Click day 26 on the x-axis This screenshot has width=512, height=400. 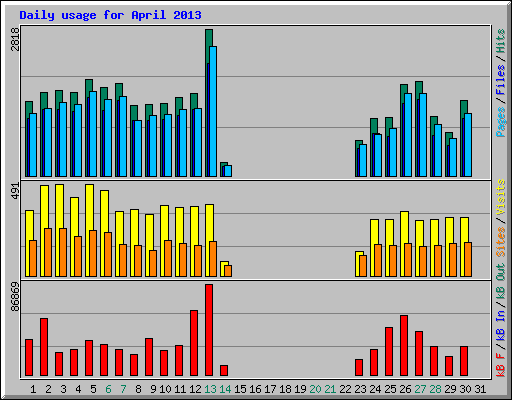click(x=405, y=389)
